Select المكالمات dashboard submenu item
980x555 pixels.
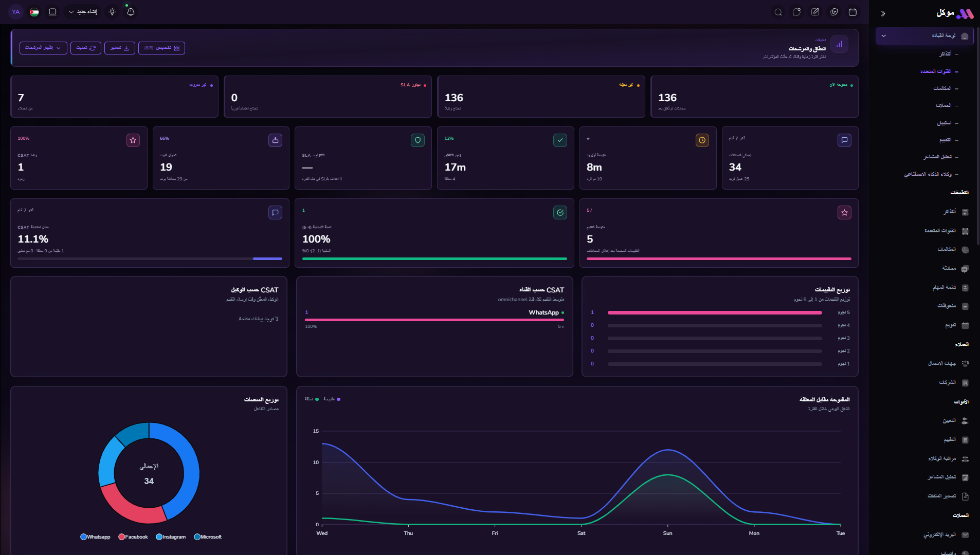(x=942, y=88)
